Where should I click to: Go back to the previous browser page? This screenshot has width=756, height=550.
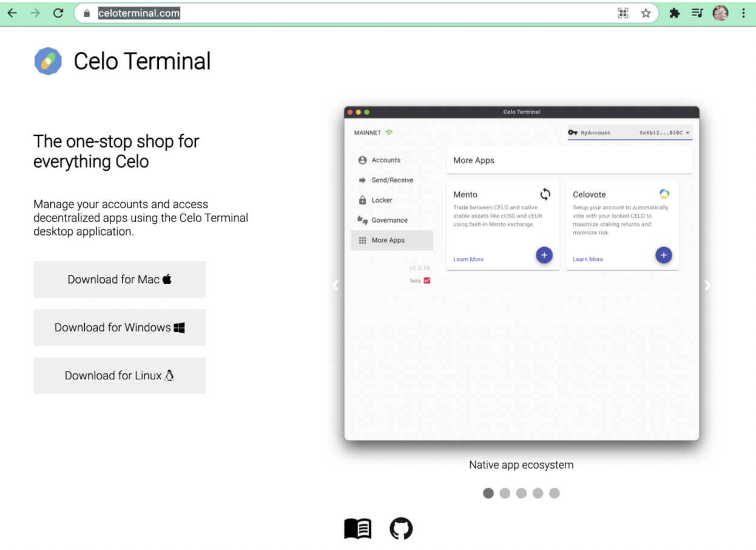coord(12,13)
